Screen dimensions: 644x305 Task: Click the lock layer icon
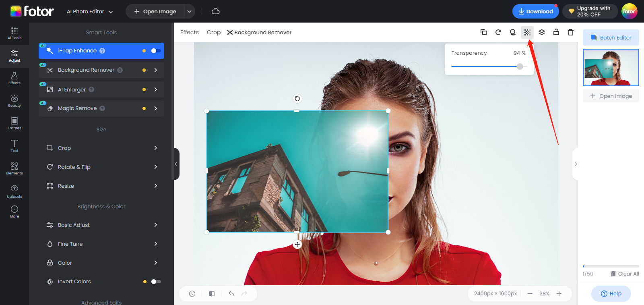tap(556, 32)
